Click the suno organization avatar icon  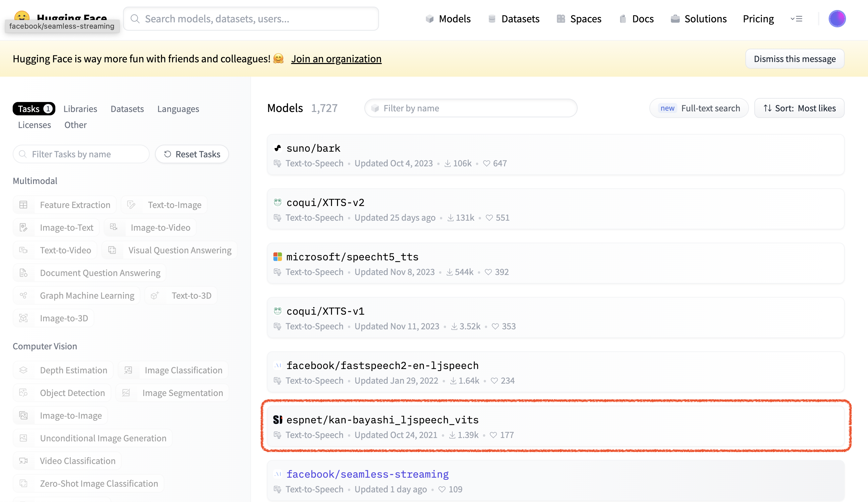click(278, 148)
